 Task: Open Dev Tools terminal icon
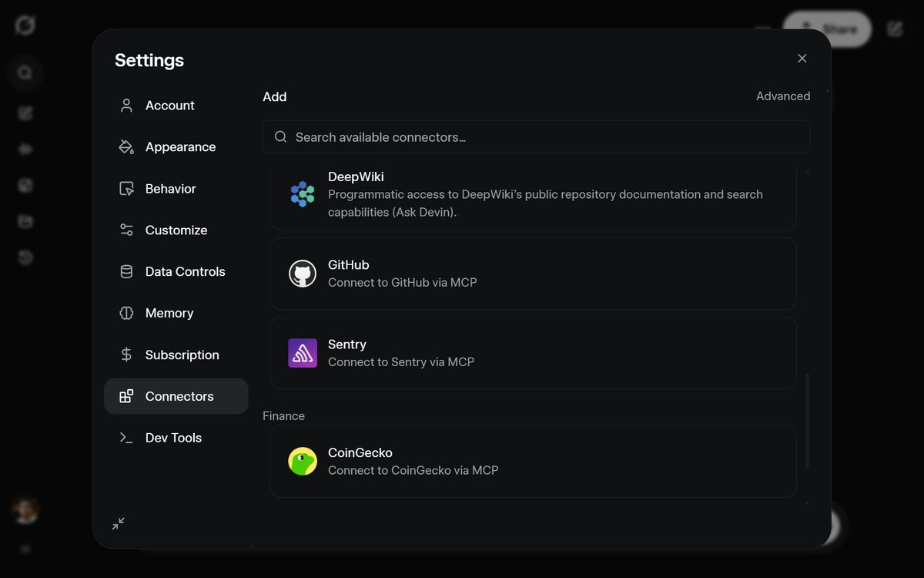126,438
